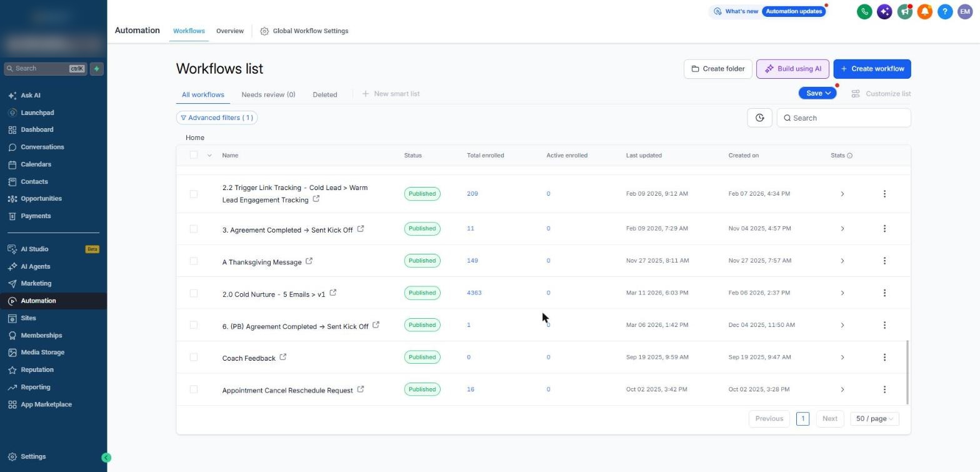Focus the workflows Search field
Image resolution: width=980 pixels, height=472 pixels.
pyautogui.click(x=844, y=118)
